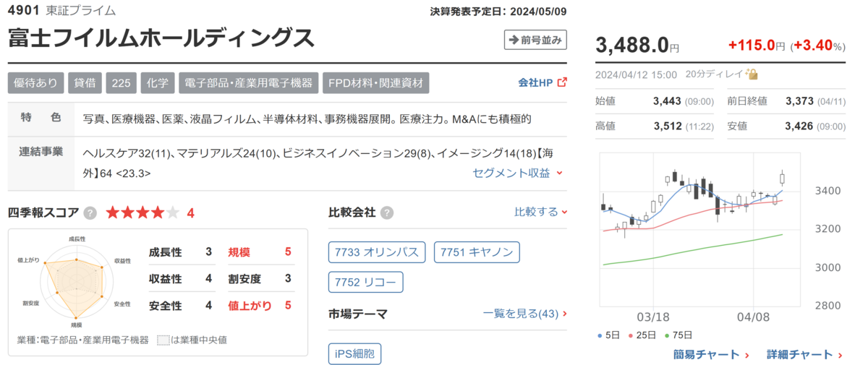
Task: Click the help icon next to 四季報スコア
Action: [x=90, y=212]
